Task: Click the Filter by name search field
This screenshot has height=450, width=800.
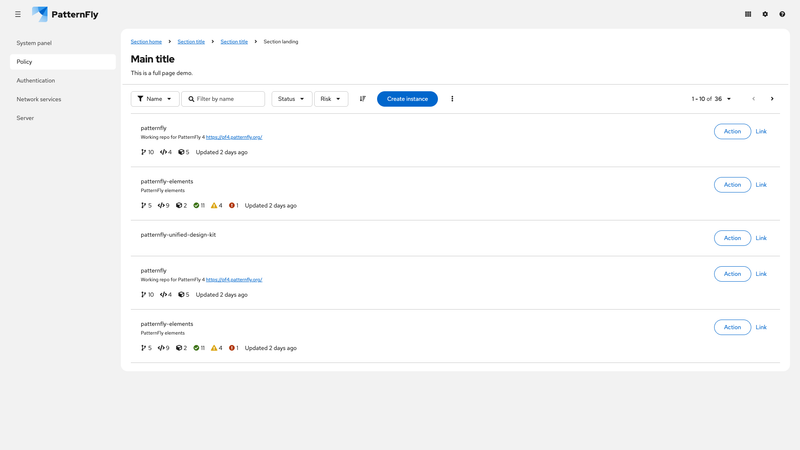Action: [x=228, y=99]
